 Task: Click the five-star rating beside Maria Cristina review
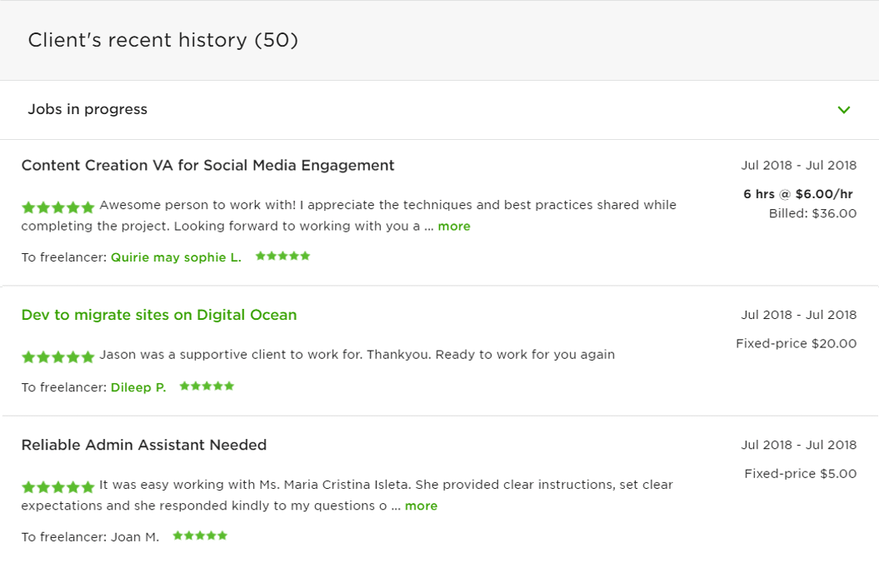pyautogui.click(x=57, y=487)
